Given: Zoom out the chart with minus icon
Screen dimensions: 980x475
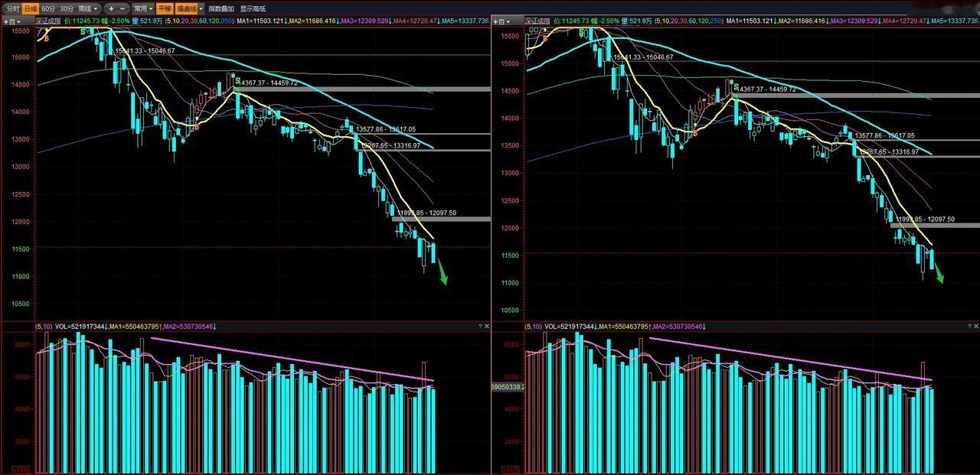Looking at the screenshot, I should [x=122, y=8].
